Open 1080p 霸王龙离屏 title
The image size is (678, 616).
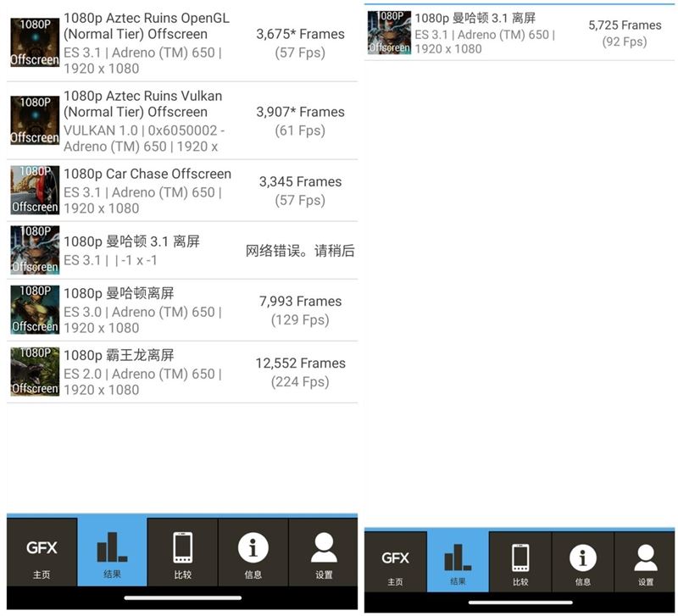click(119, 355)
